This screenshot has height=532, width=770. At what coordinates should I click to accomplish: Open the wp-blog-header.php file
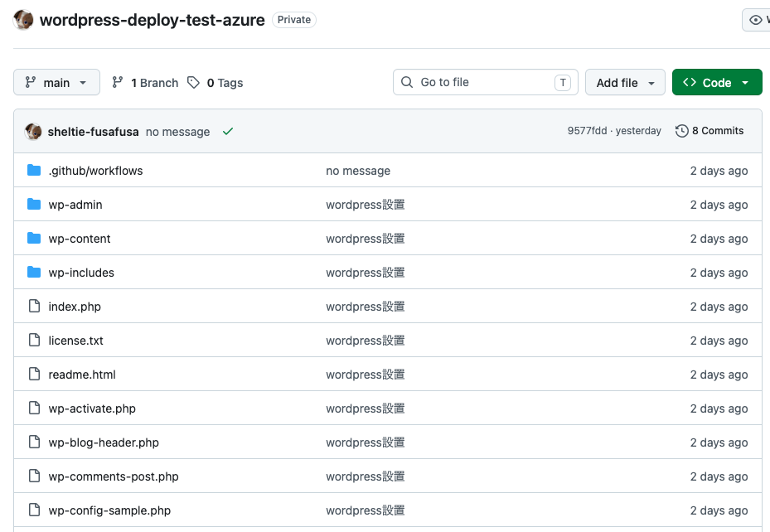coord(104,443)
